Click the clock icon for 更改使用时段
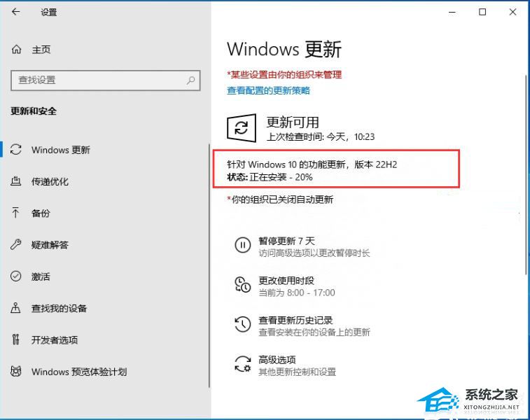Viewport: 530px width, 420px height. click(243, 284)
